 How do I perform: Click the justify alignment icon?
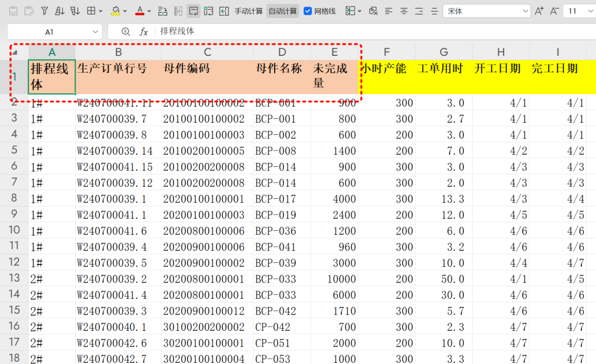pyautogui.click(x=434, y=11)
